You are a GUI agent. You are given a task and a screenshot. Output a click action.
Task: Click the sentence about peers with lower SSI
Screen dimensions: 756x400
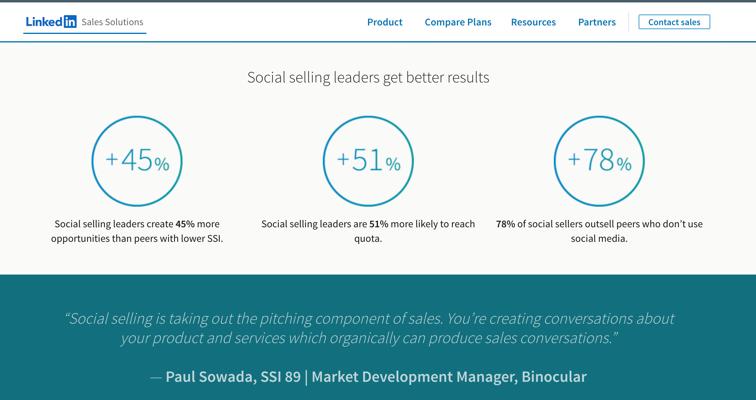pos(138,232)
